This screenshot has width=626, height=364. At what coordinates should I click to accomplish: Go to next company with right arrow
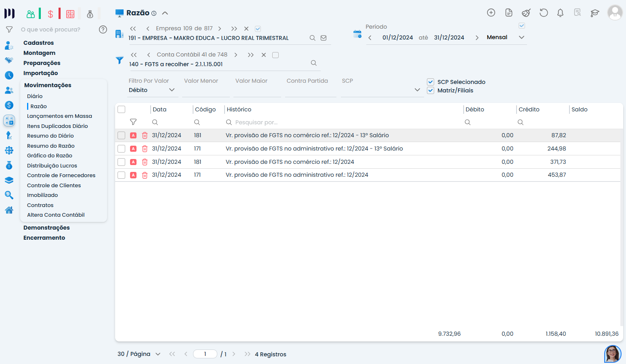[220, 29]
